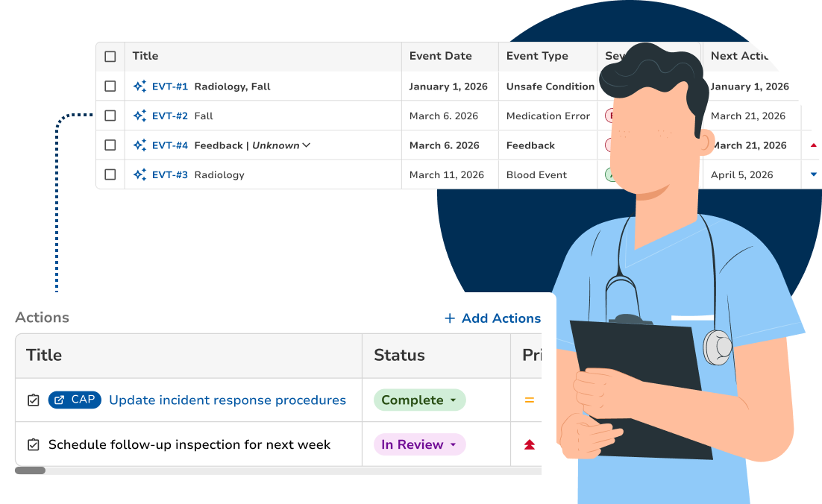Open Update incident response procedures link

pos(228,400)
